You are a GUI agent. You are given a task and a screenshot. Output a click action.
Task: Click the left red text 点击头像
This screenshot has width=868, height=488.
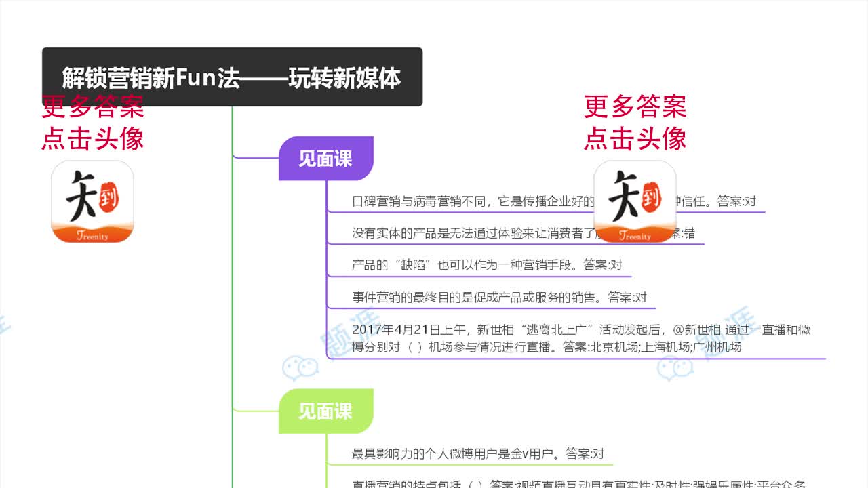93,139
